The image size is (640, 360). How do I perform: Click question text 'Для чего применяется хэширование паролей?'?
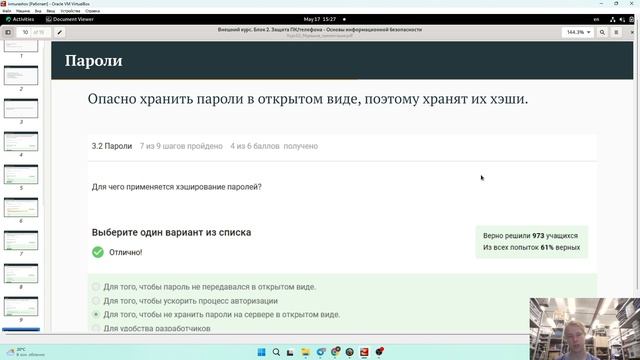click(x=176, y=187)
